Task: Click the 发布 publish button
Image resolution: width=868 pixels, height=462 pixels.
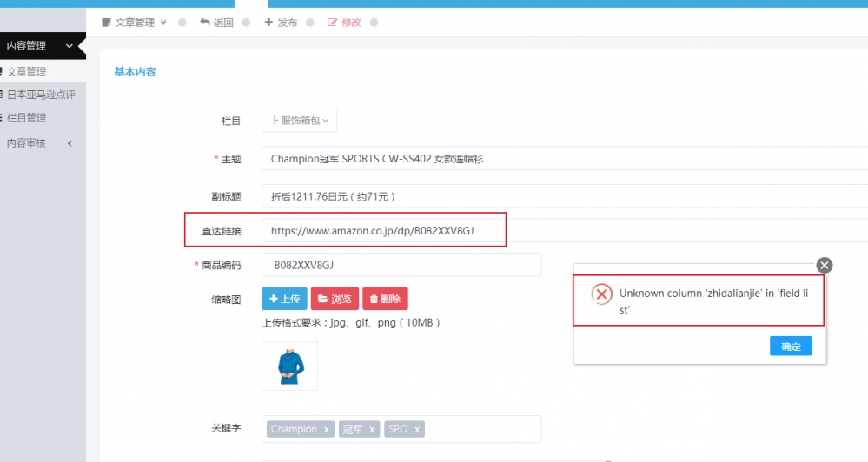Action: (282, 23)
